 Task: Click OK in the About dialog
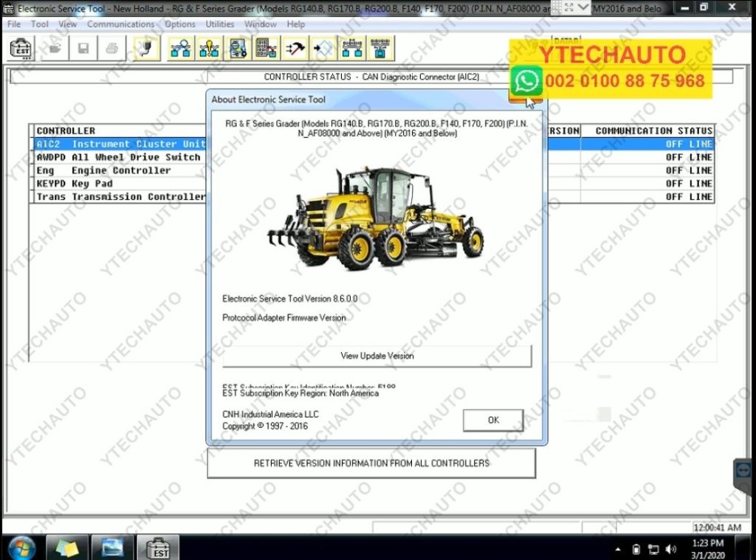(493, 421)
